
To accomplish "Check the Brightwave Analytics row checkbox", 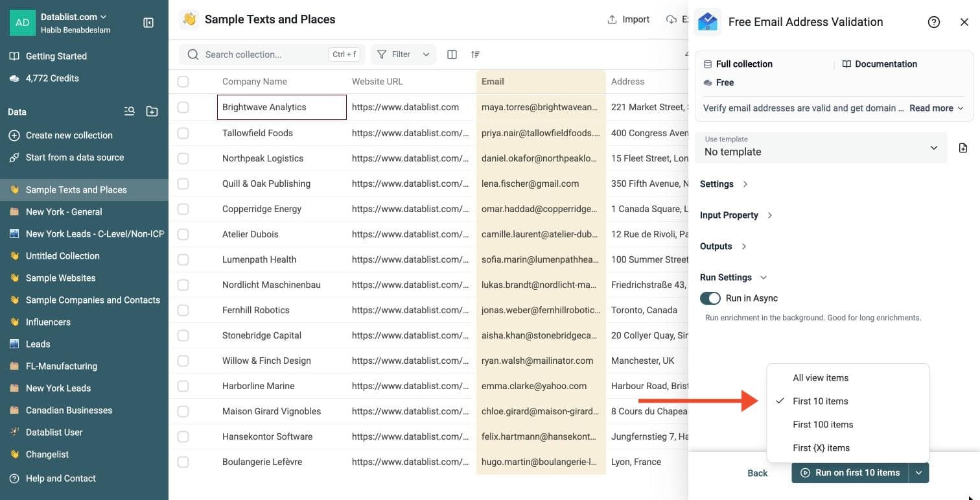I will [x=183, y=107].
